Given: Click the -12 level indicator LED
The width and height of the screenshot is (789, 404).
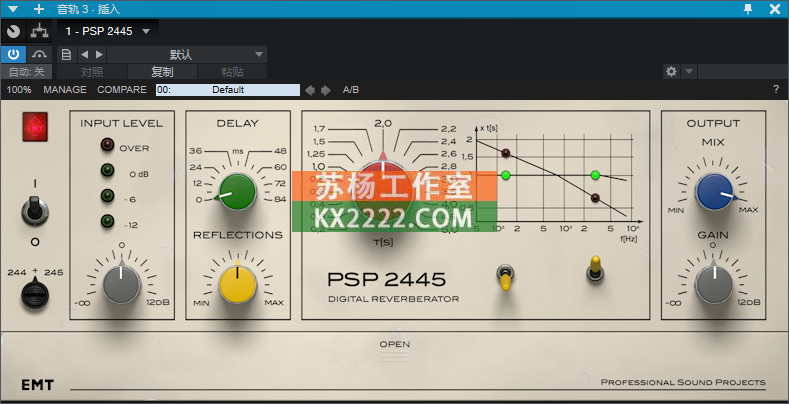Looking at the screenshot, I should 107,221.
